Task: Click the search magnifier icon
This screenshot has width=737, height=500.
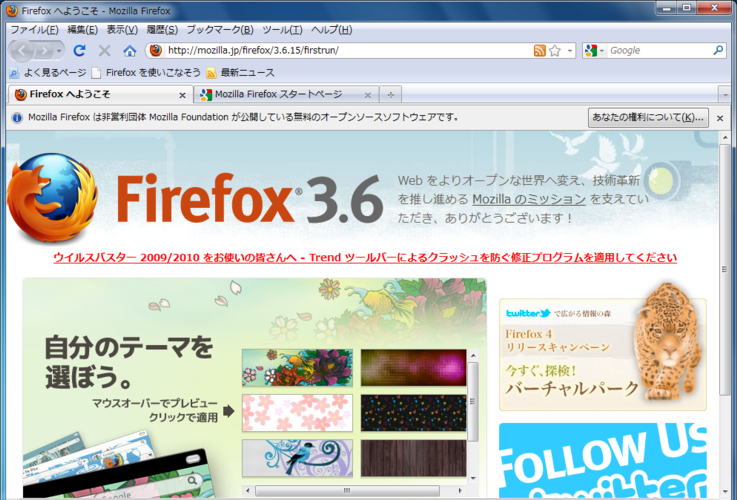Action: pos(718,50)
